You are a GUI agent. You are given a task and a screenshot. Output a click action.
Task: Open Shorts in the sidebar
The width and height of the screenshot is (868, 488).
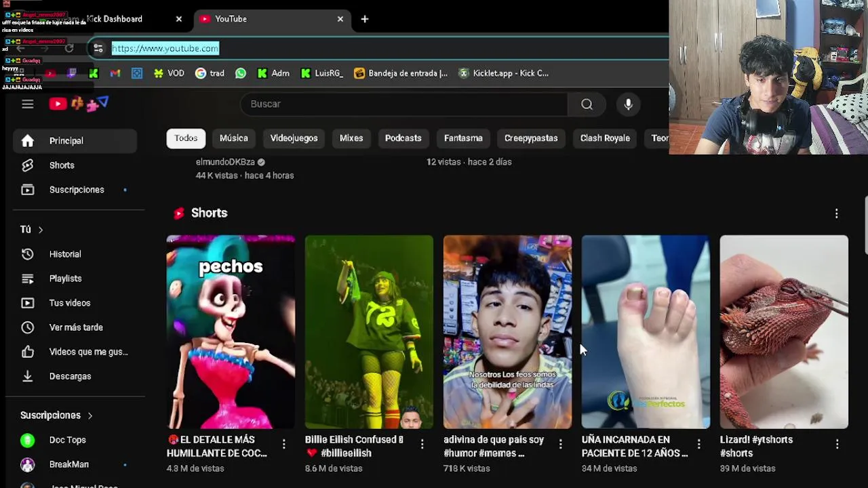click(x=75, y=165)
